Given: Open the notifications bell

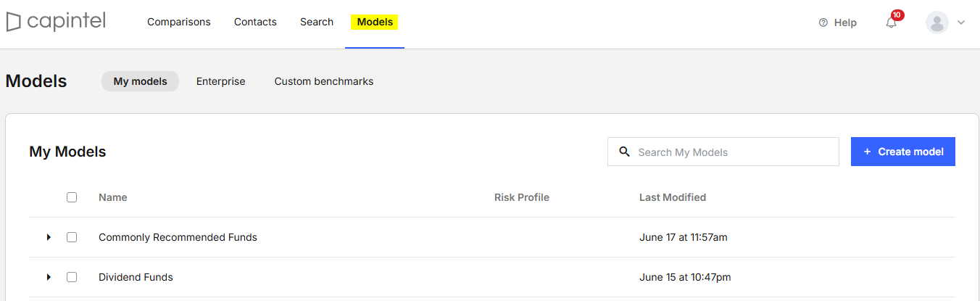Looking at the screenshot, I should [x=892, y=22].
